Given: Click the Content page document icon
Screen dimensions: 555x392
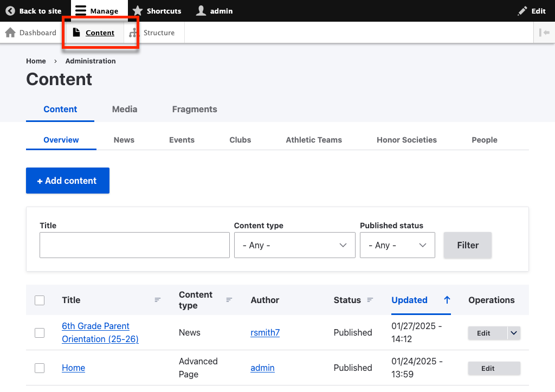Looking at the screenshot, I should (x=76, y=32).
